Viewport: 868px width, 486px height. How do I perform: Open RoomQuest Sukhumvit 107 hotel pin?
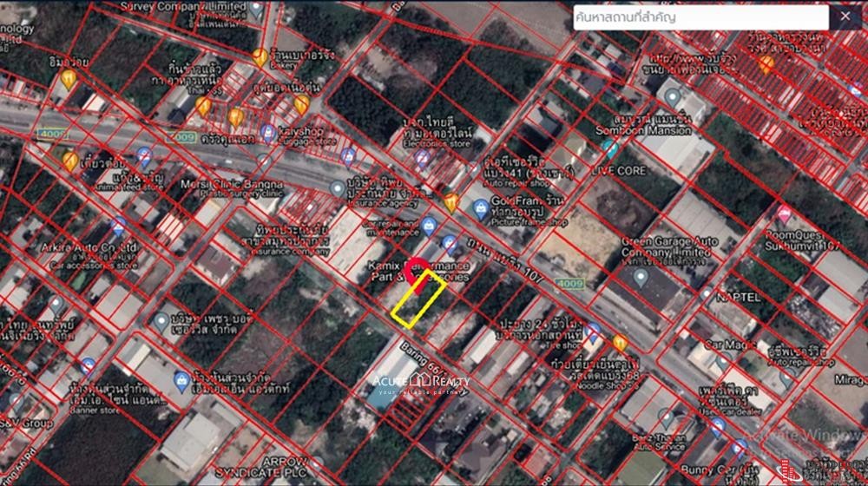(x=784, y=214)
